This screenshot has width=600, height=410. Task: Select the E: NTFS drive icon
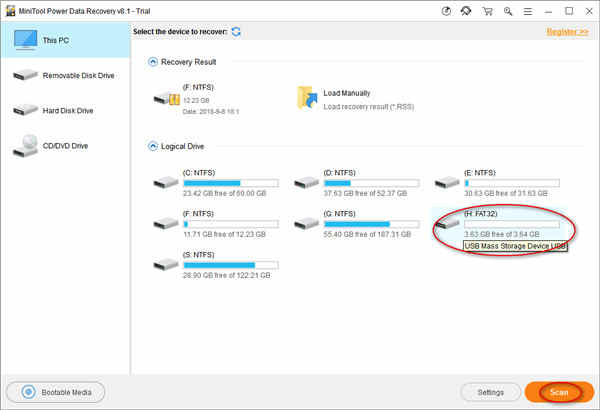[x=447, y=183]
